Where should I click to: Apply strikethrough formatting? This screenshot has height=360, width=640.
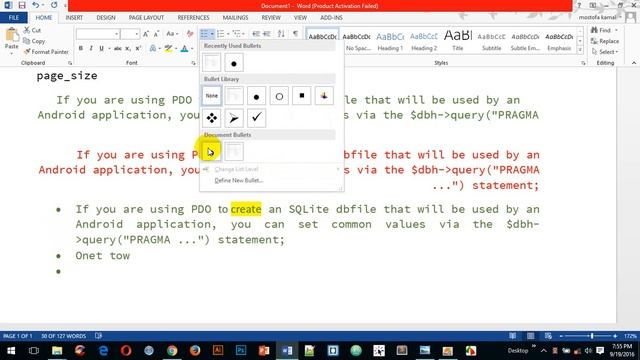tap(118, 49)
